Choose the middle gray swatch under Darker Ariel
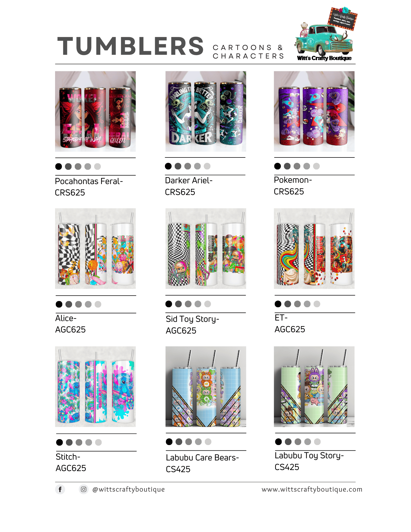Image resolution: width=411 pixels, height=532 pixels. click(x=188, y=166)
